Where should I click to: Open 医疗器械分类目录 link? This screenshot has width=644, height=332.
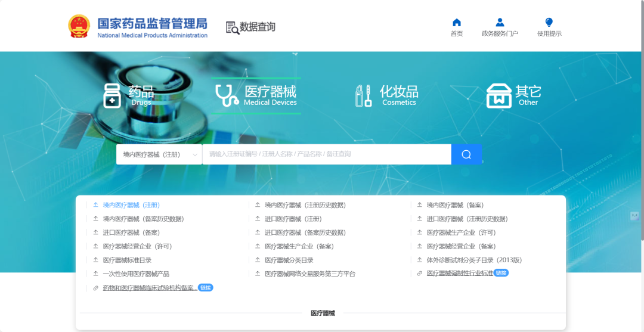[289, 260]
